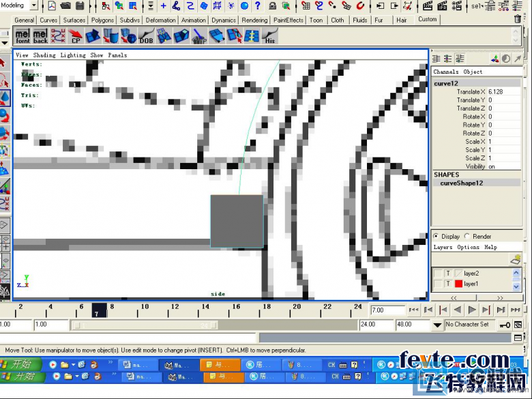
Task: Click the layer list scroll down arrow
Action: coord(516,286)
